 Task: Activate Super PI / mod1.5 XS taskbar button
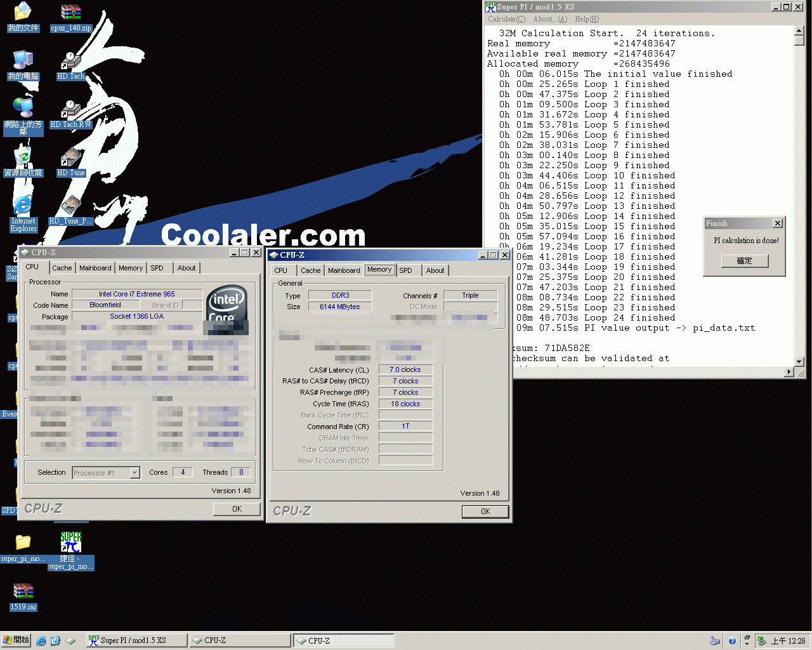click(136, 640)
